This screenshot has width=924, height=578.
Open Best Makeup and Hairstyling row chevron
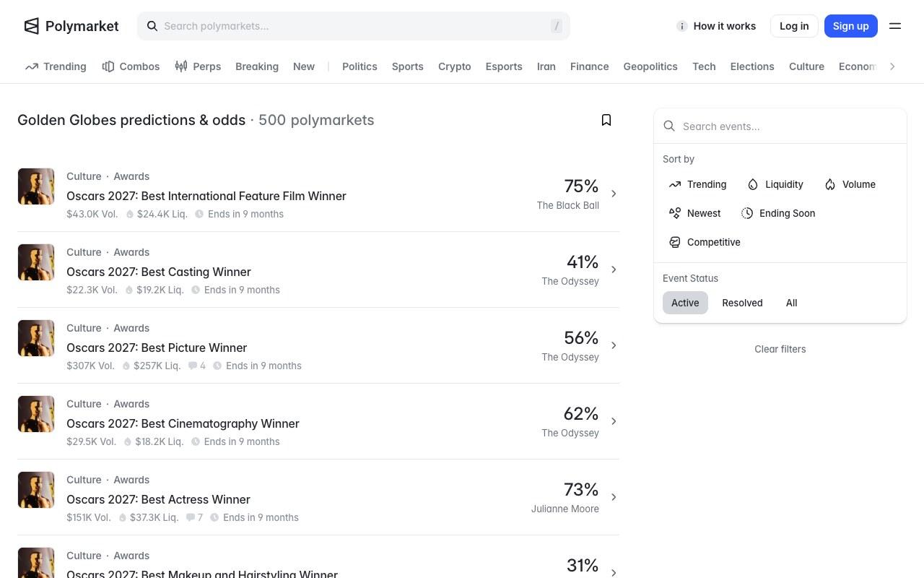(x=614, y=572)
